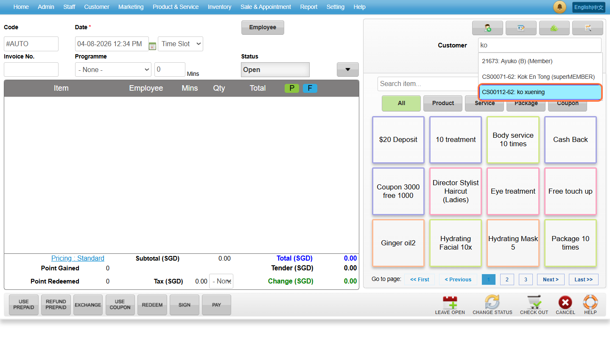Click the Next > page button
Viewport: 610px width, 364px height.
(x=551, y=279)
